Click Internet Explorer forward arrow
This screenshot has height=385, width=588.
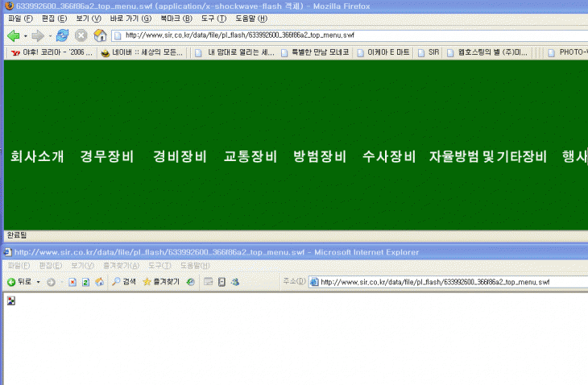click(51, 282)
